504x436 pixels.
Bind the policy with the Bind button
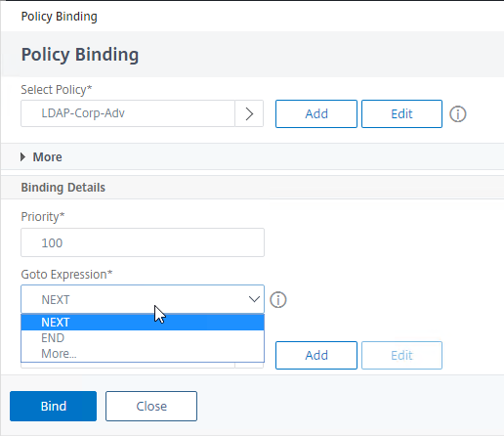[x=53, y=406]
